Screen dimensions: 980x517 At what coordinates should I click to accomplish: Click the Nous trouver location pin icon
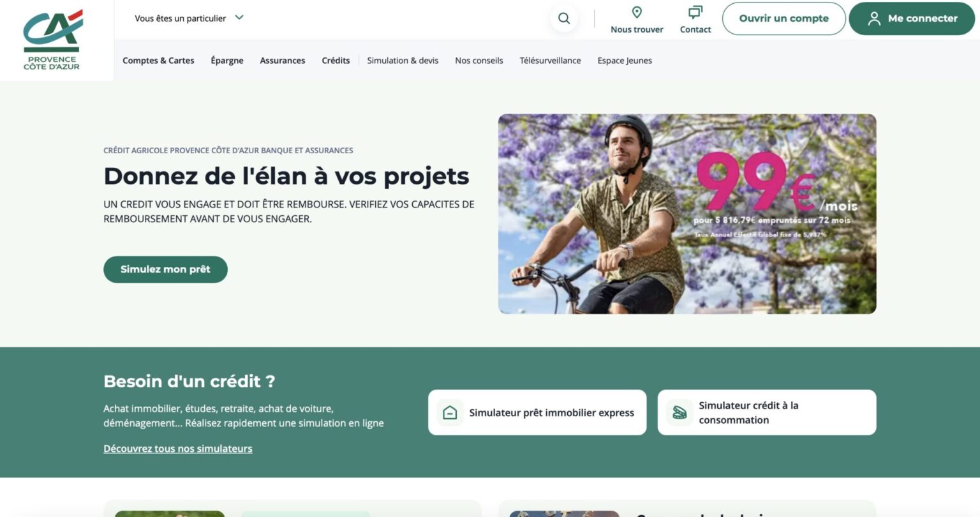[636, 11]
